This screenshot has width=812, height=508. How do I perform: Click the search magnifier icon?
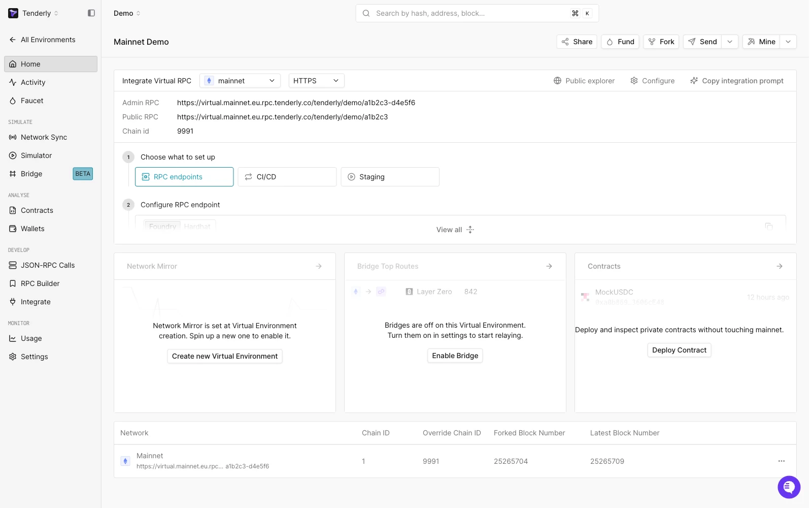(x=366, y=13)
